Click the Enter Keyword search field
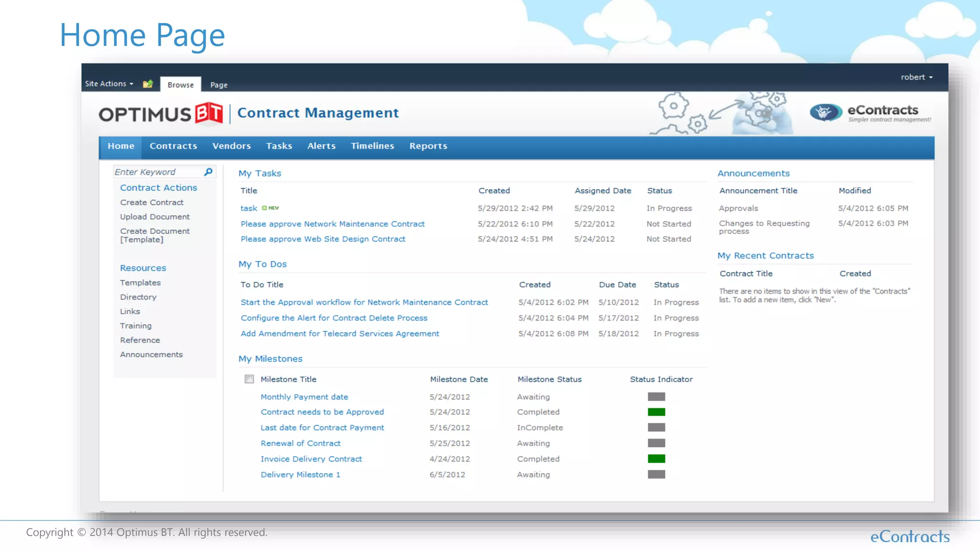The width and height of the screenshot is (980, 551). click(157, 172)
